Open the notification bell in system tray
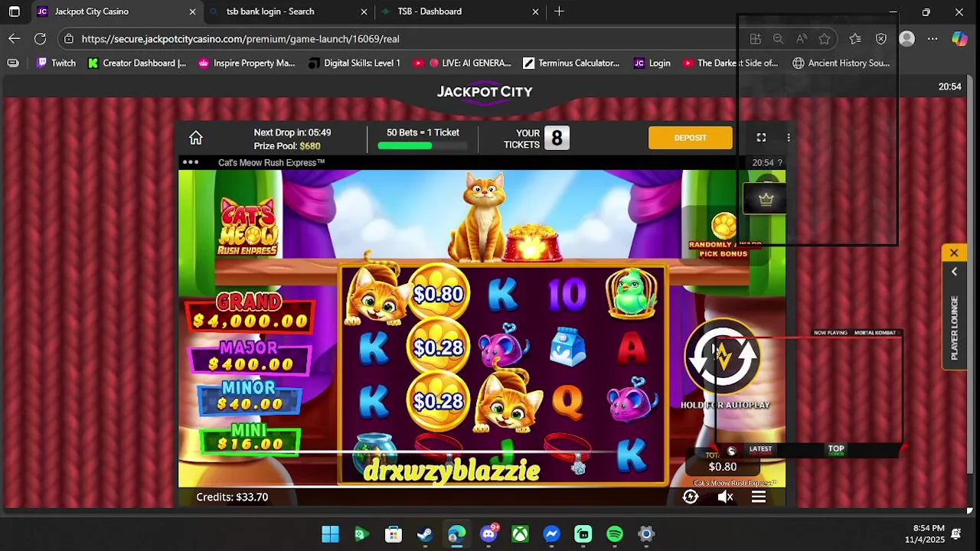The image size is (980, 551). (956, 534)
